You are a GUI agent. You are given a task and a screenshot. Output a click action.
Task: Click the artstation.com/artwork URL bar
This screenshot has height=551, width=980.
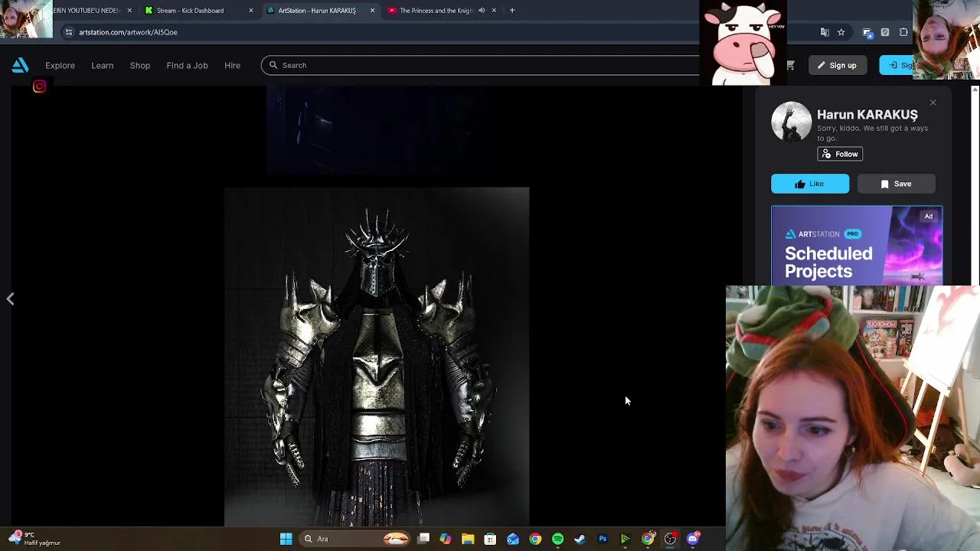tap(128, 32)
